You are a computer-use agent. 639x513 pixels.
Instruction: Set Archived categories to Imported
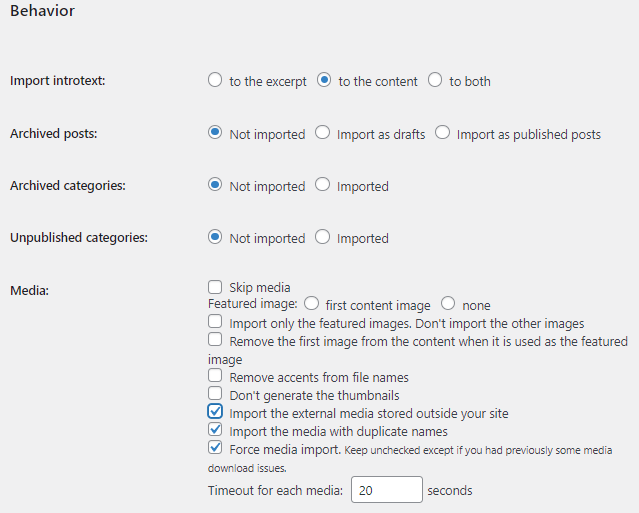[322, 185]
